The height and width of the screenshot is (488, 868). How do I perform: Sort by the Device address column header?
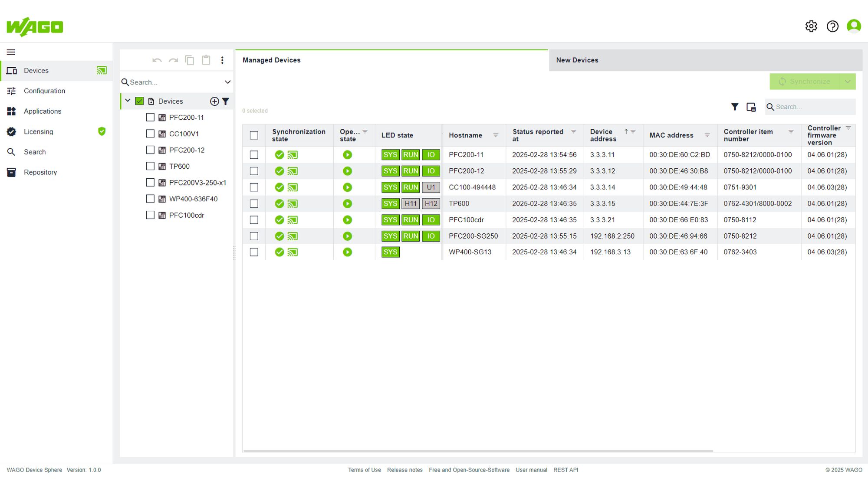[x=603, y=135]
